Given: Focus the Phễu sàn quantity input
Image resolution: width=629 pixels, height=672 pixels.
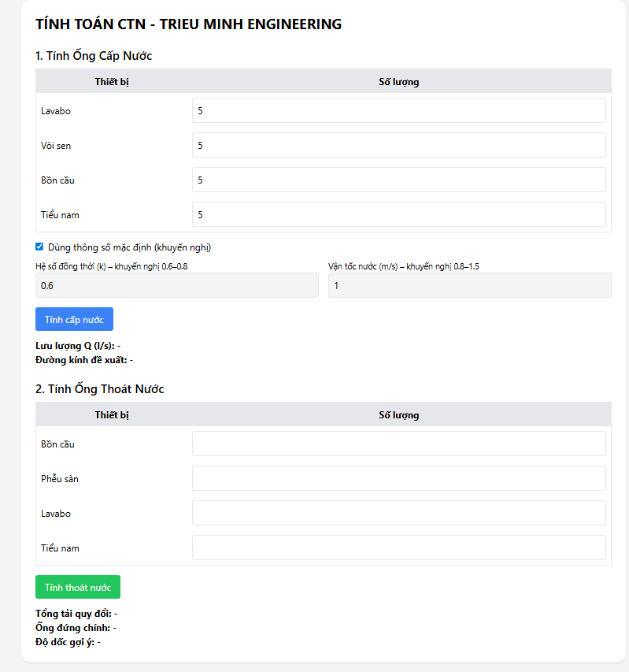Looking at the screenshot, I should [x=398, y=478].
